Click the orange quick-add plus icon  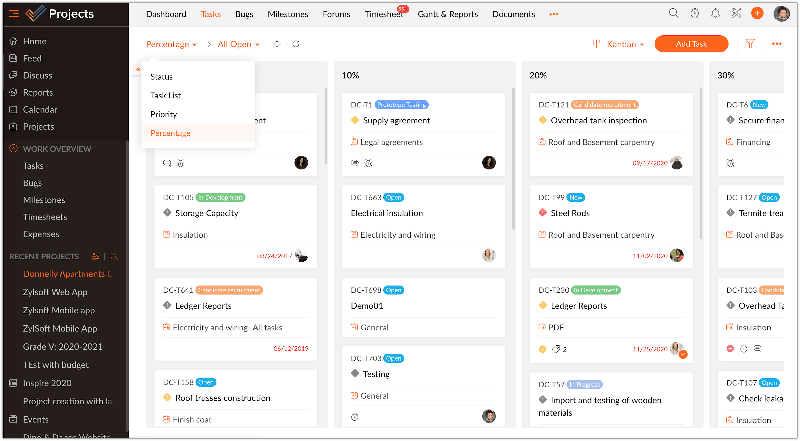[x=757, y=14]
